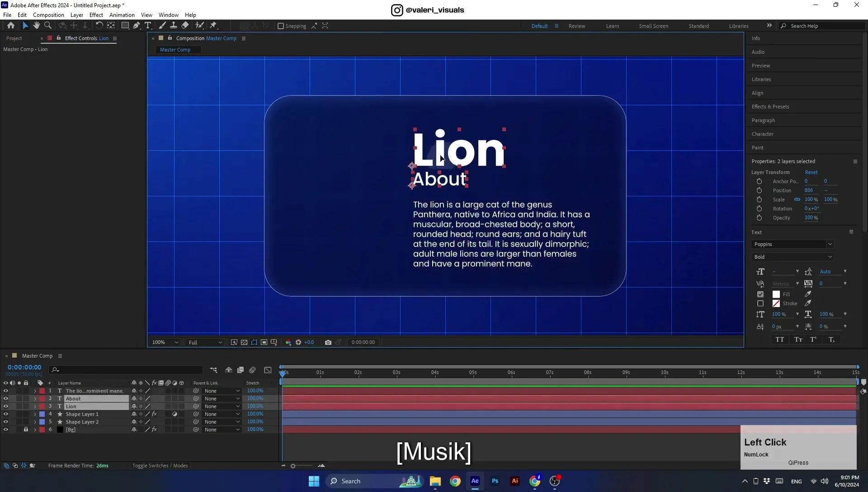Select the Roto Brush tool

coord(199,26)
